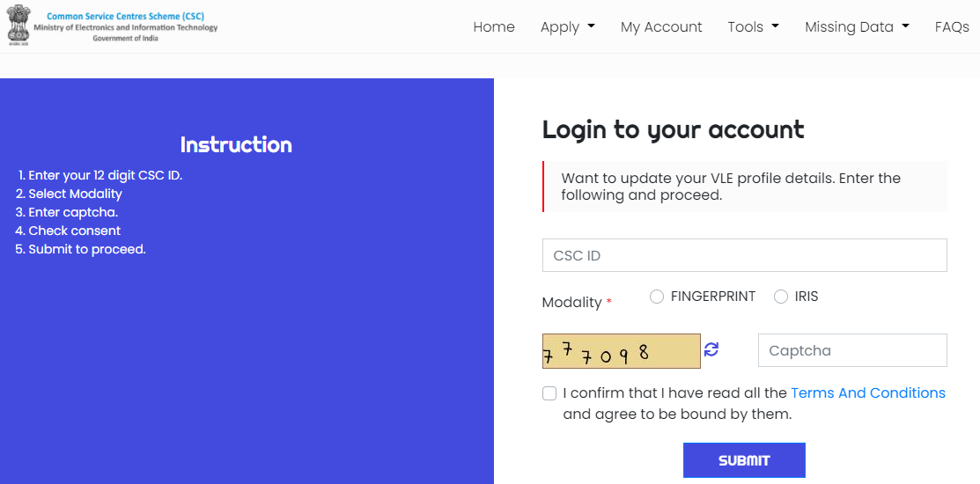The image size is (980, 484).
Task: Expand the Apply dropdown menu
Action: [x=567, y=27]
